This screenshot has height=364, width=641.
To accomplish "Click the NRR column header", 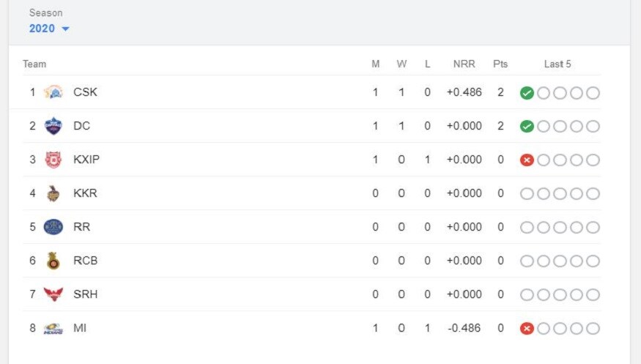I will 464,64.
